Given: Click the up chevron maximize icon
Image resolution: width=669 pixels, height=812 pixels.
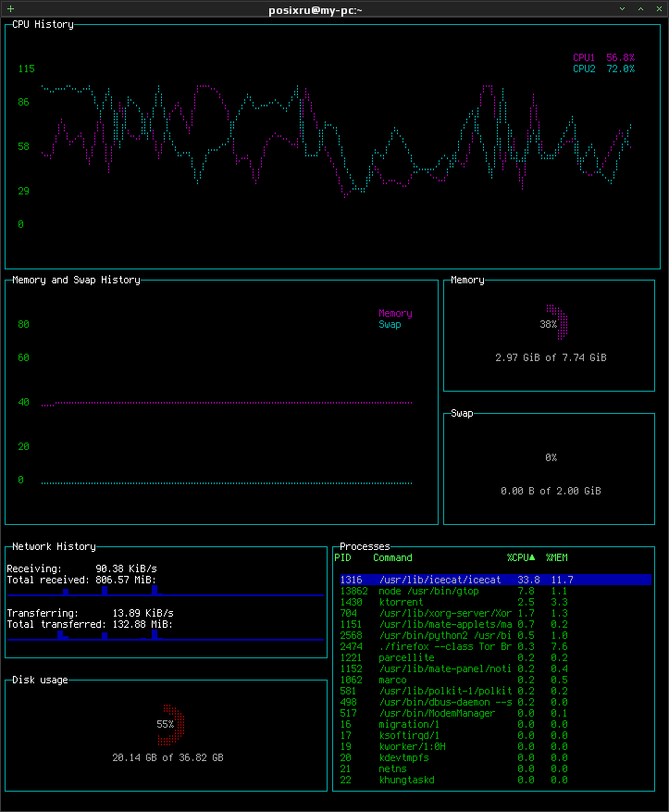Looking at the screenshot, I should click(x=640, y=9).
